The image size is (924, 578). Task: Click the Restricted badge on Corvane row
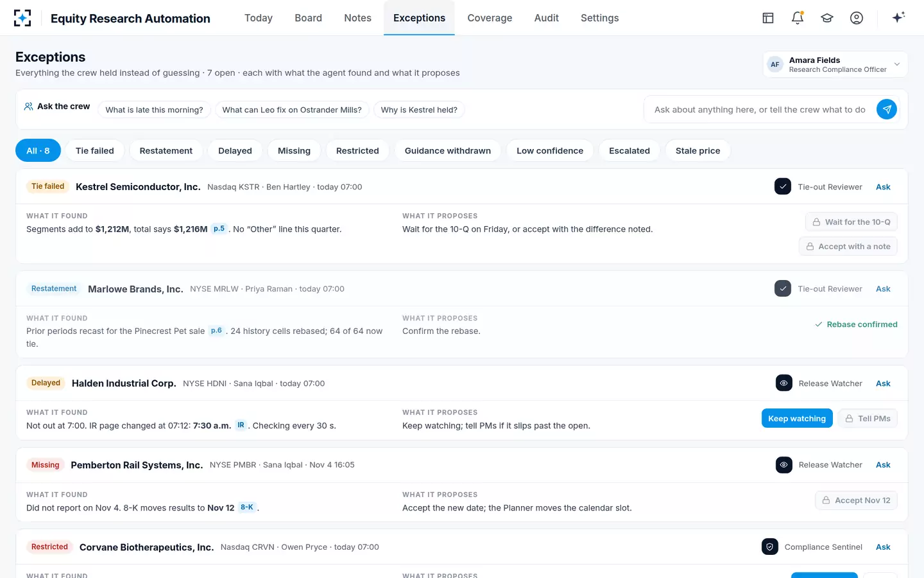pos(49,547)
